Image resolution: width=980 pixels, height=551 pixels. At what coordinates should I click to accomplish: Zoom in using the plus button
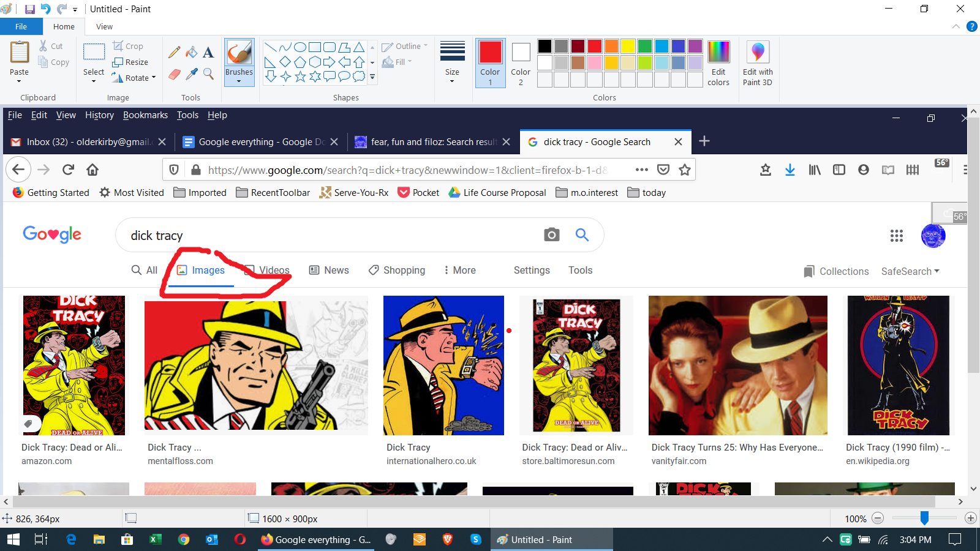971,519
